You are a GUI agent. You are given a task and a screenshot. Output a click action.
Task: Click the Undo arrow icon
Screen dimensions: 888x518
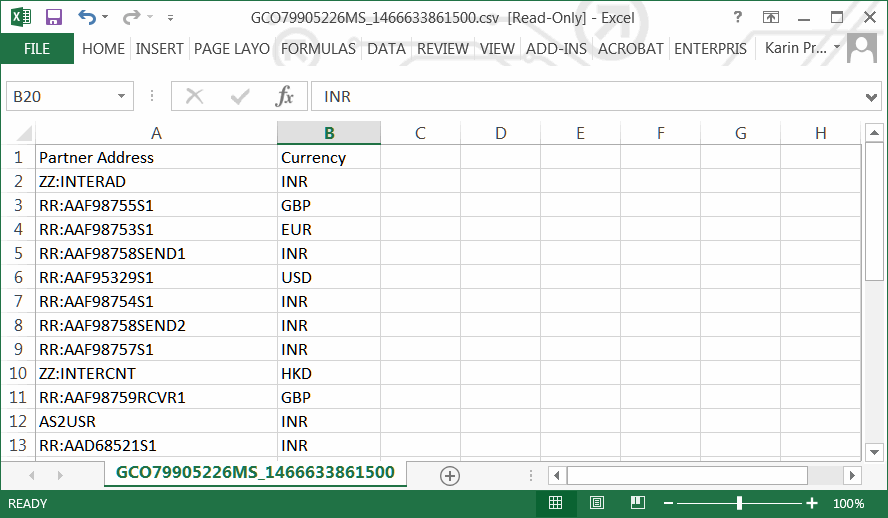click(x=86, y=17)
